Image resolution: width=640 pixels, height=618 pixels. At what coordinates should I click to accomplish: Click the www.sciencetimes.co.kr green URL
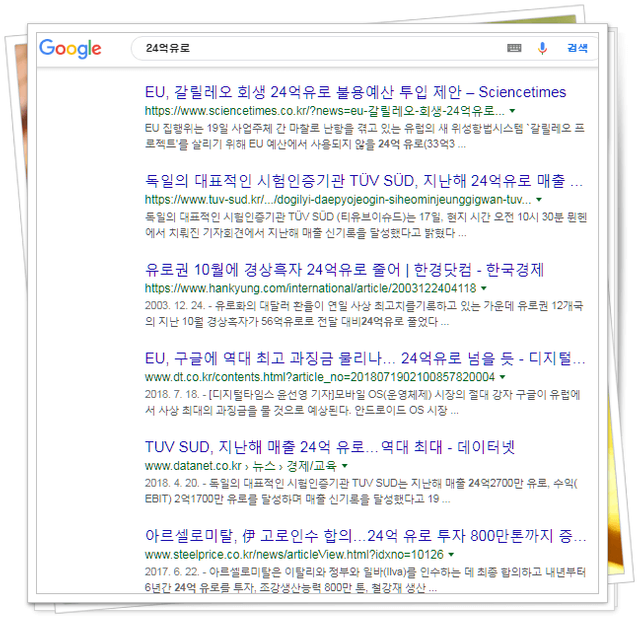click(324, 111)
